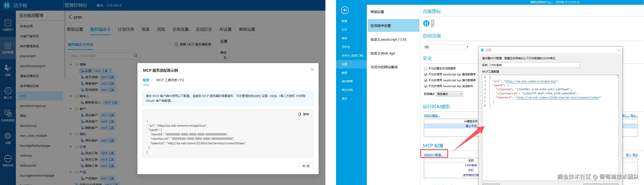Uncheck 不允许使用 JavaScript Api 操作数据库
The width and height of the screenshot is (644, 185).
click(x=425, y=80)
